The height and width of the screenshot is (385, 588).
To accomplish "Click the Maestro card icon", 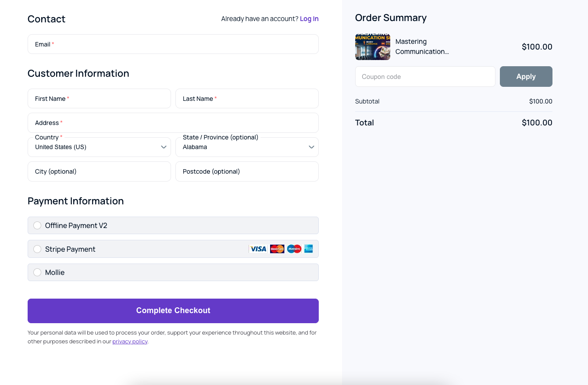I will click(x=294, y=249).
